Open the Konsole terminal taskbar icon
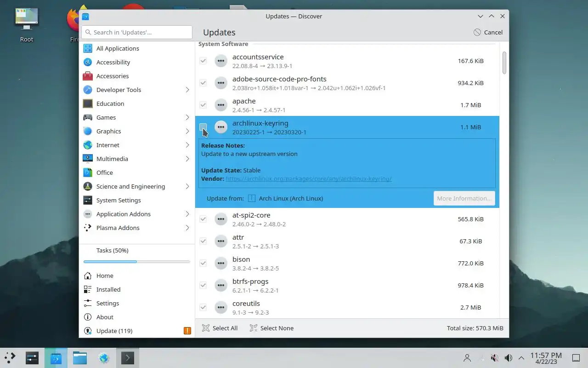Viewport: 588px width, 368px height. pos(127,358)
